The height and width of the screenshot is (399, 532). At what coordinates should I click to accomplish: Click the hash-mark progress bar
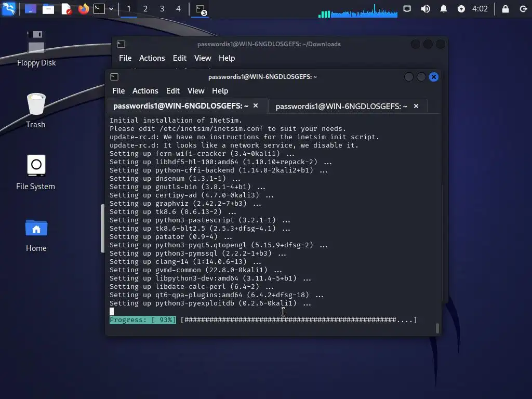point(299,320)
